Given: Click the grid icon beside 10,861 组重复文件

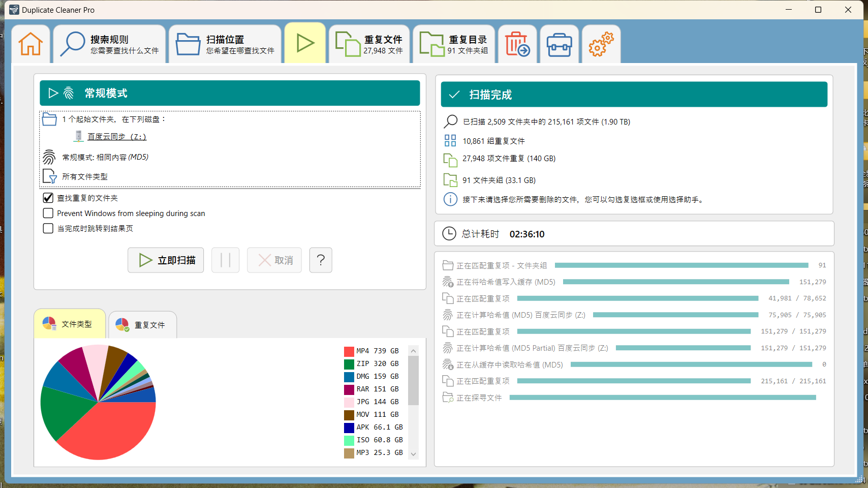Looking at the screenshot, I should pos(450,140).
